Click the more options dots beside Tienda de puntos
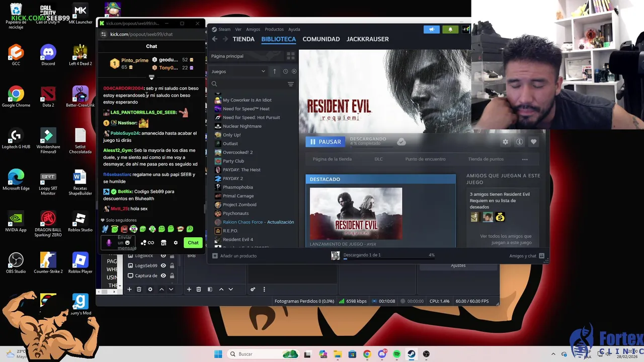Screen dimensions: 644x362 coord(525,159)
